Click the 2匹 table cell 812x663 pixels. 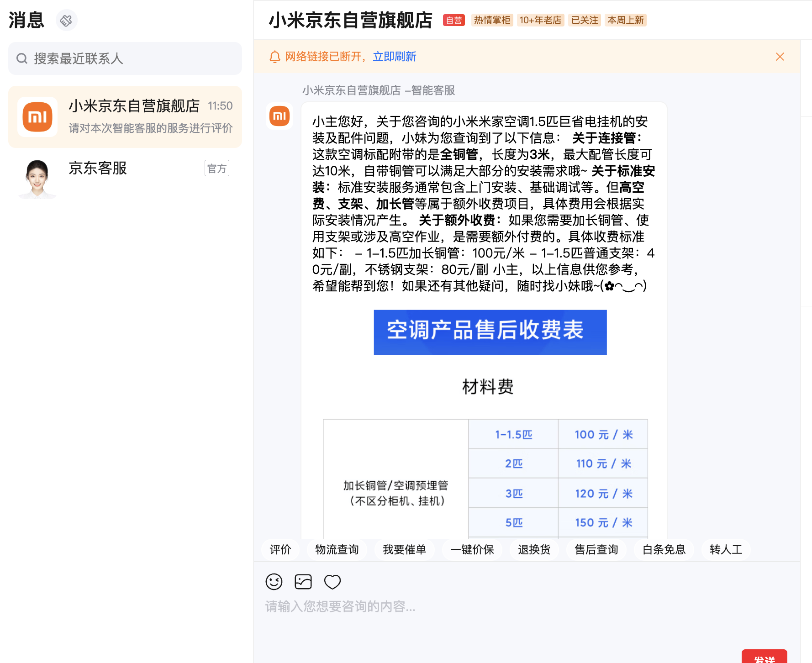[513, 463]
